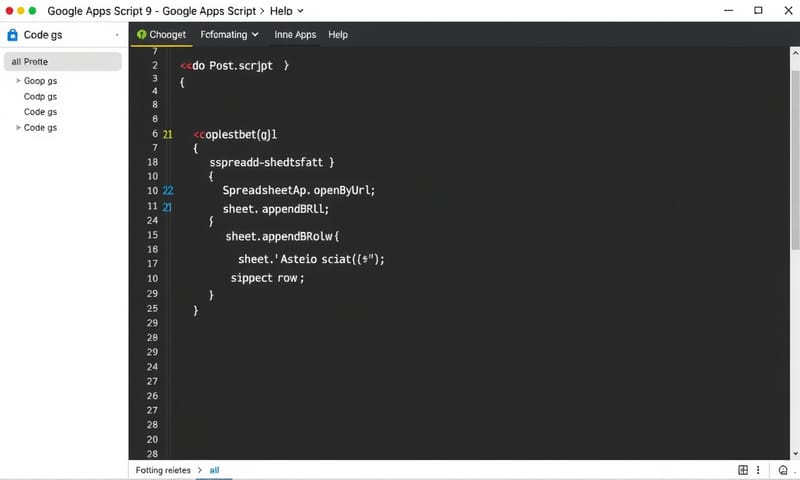Click the code line do Post.scrjpt
800x480 pixels.
(235, 66)
